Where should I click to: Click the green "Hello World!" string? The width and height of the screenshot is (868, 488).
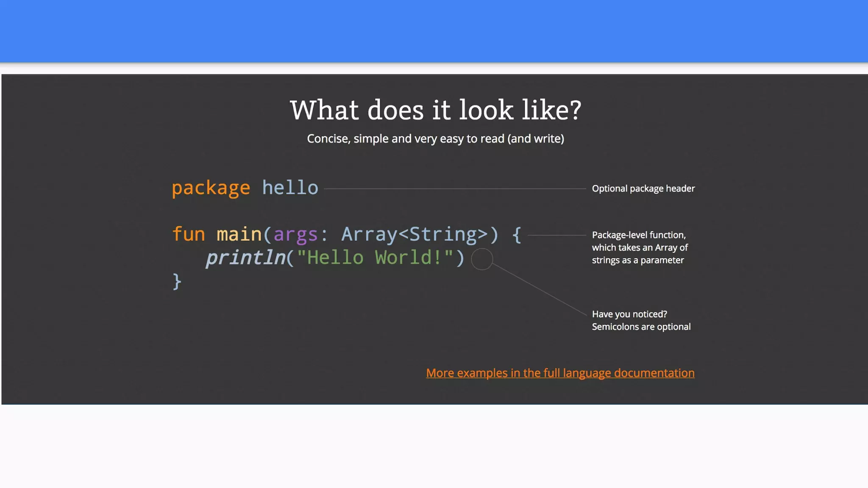(x=375, y=258)
